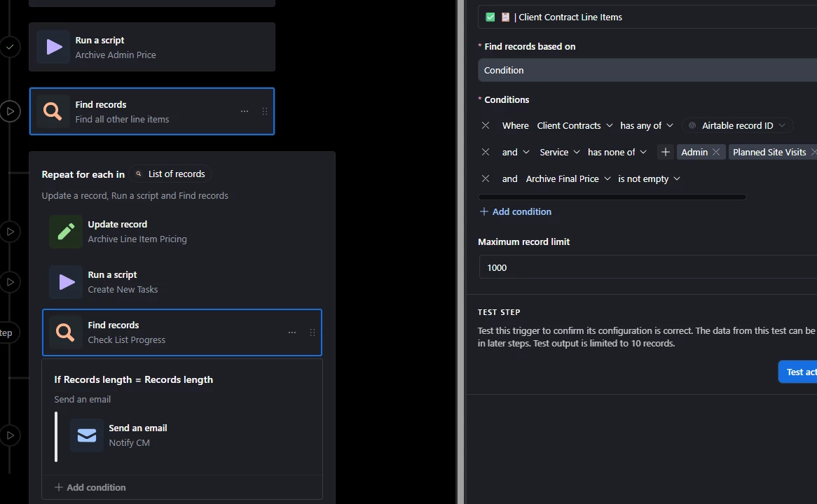Click the plus icon beside the Admin tag
The width and height of the screenshot is (817, 504).
coord(666,152)
